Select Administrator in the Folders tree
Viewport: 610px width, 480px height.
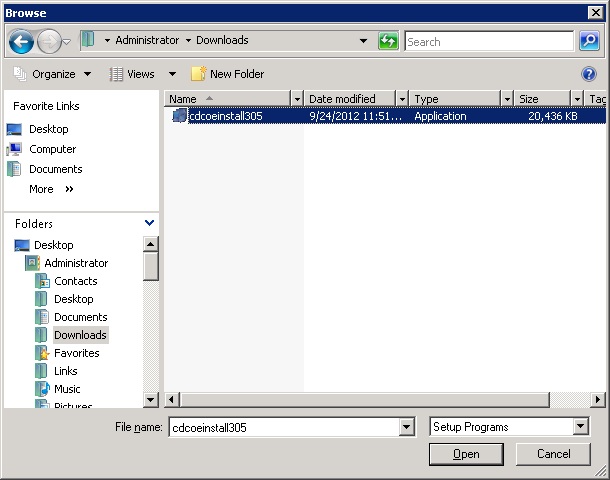point(67,263)
